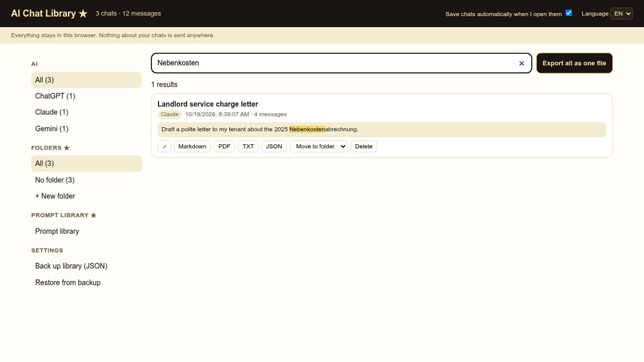Filter chats by Claude (1)
This screenshot has width=644, height=362.
point(86,112)
